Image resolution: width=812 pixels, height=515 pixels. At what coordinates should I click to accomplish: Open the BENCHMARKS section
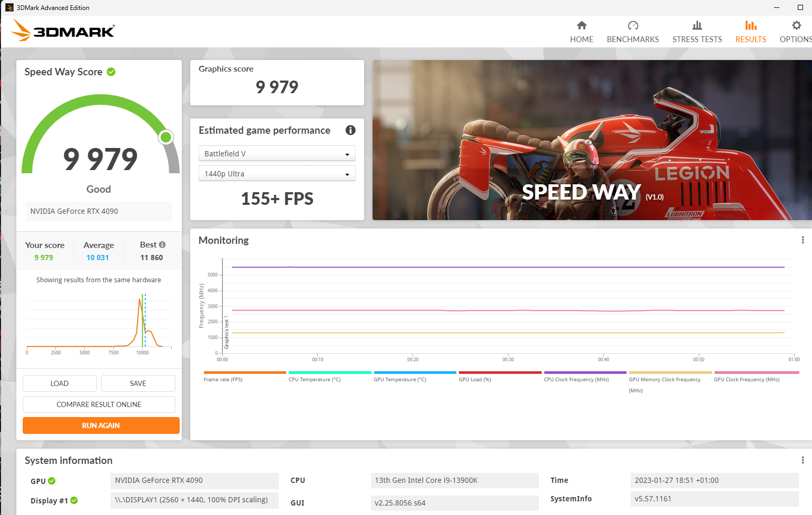(x=633, y=32)
